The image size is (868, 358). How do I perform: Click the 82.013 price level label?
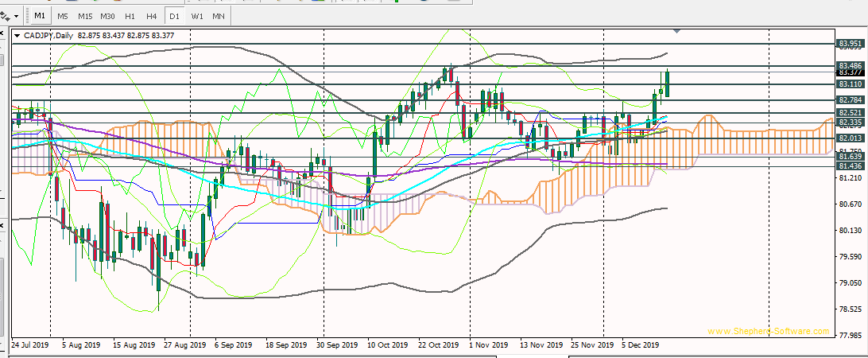(x=850, y=138)
